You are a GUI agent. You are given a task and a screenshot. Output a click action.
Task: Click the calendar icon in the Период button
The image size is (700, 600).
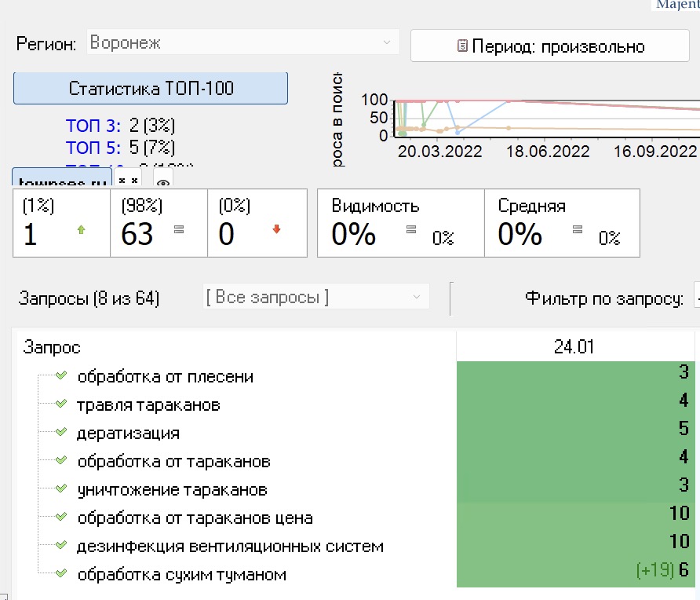(462, 46)
